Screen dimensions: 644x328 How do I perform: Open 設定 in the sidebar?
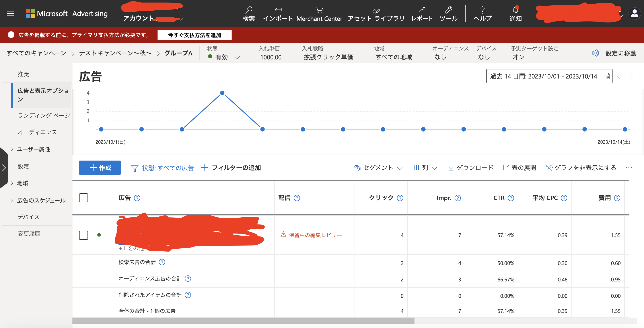tap(23, 166)
